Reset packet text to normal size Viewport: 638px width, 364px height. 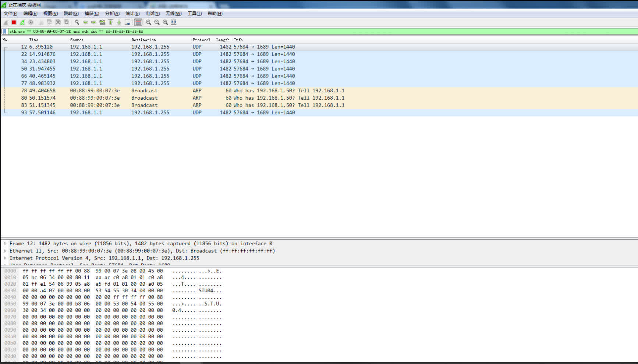click(x=166, y=22)
